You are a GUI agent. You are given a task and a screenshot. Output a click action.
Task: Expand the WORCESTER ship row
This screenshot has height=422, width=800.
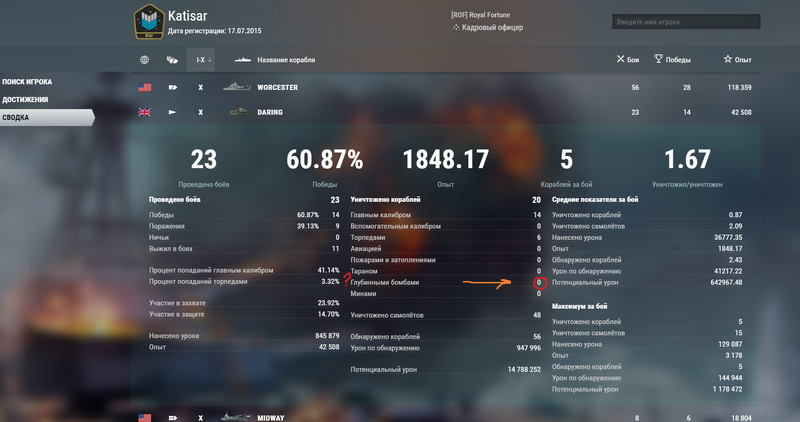click(445, 87)
